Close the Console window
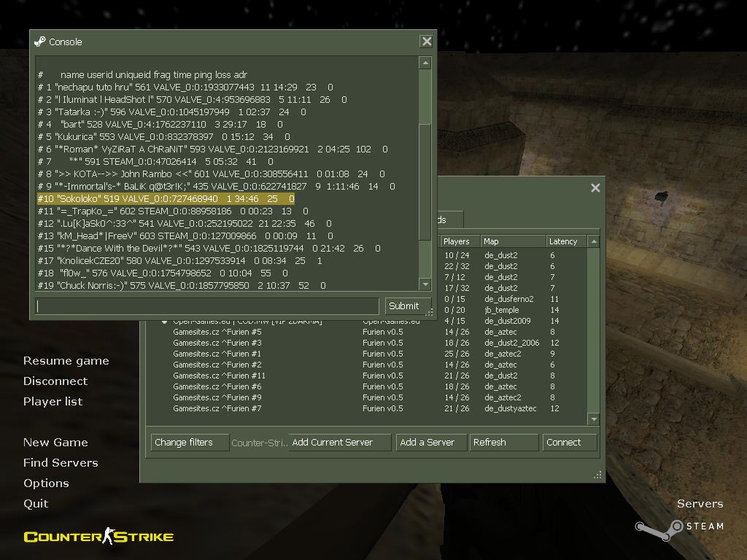The width and height of the screenshot is (747, 560). pyautogui.click(x=427, y=42)
